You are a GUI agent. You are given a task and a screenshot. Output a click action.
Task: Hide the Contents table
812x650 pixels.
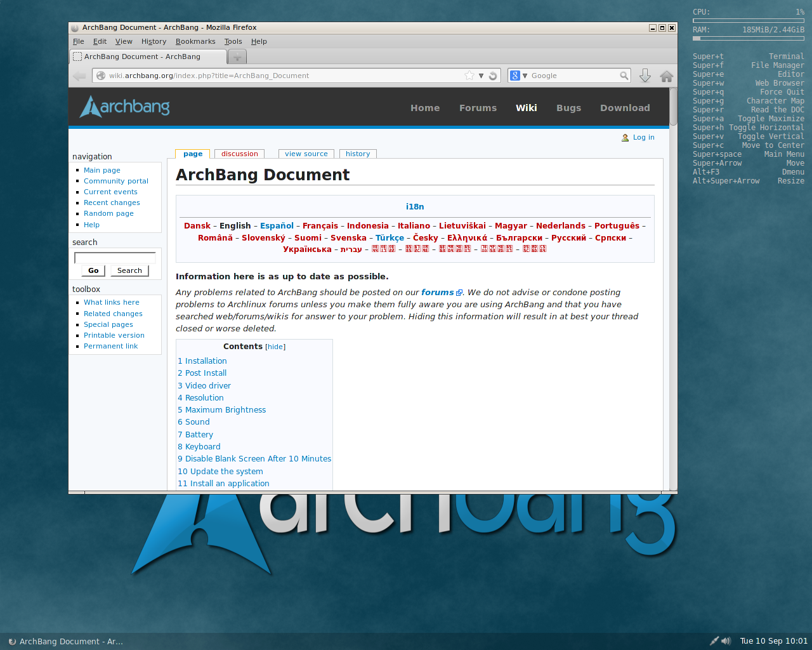pyautogui.click(x=275, y=347)
